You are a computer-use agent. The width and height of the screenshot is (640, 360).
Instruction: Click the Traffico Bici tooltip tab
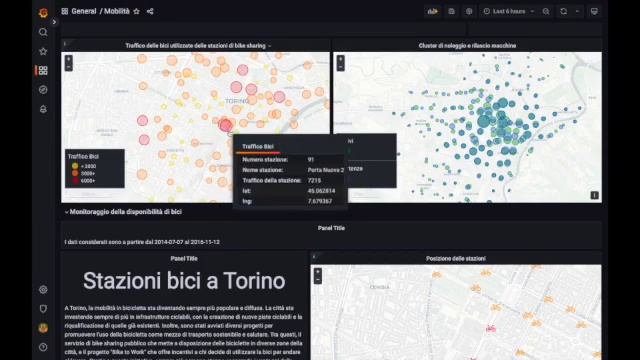click(x=258, y=147)
